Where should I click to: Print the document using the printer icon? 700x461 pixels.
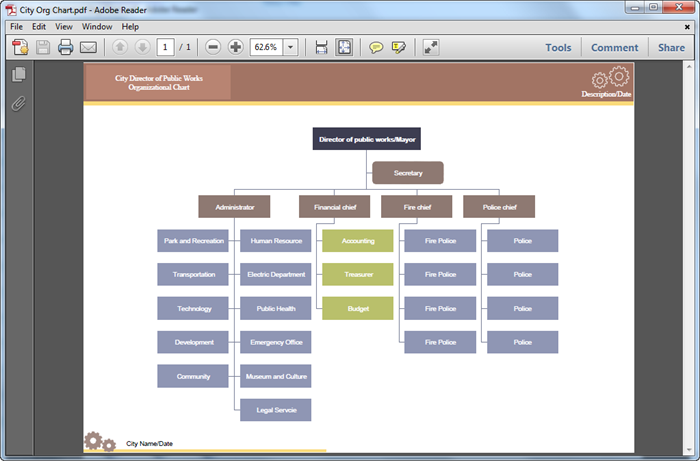pyautogui.click(x=66, y=47)
